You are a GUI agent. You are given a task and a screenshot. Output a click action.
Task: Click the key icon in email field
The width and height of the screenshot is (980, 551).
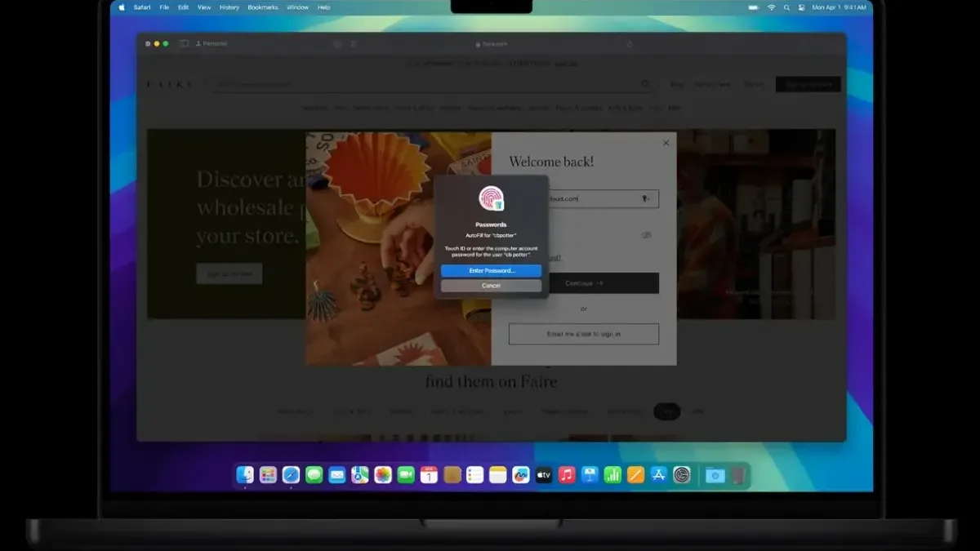(645, 198)
